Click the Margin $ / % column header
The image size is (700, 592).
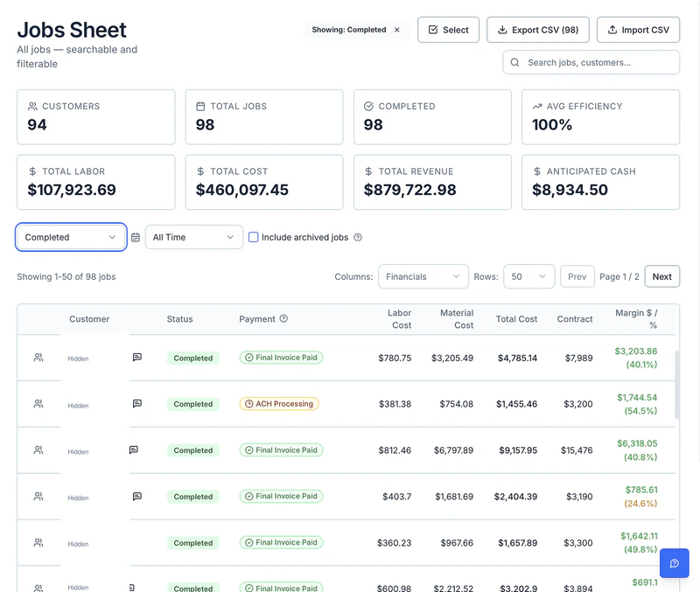(636, 319)
